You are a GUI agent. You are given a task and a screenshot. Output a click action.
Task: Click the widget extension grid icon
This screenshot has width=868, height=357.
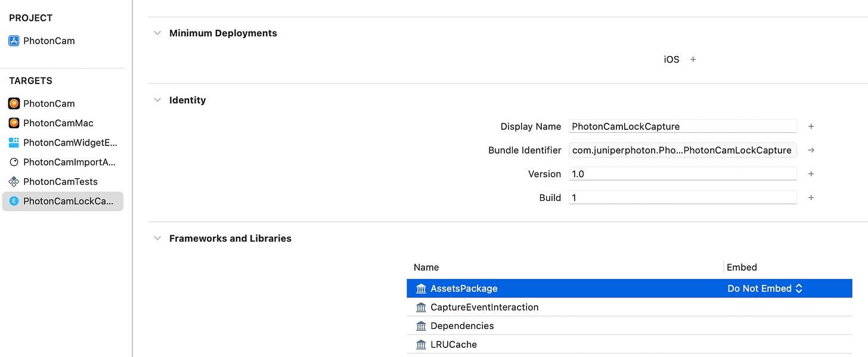pyautogui.click(x=14, y=142)
